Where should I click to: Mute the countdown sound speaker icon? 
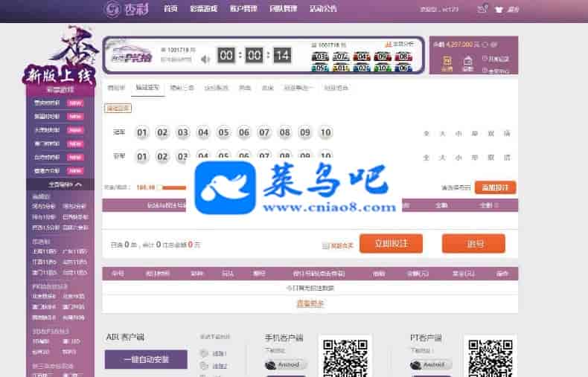(x=205, y=59)
